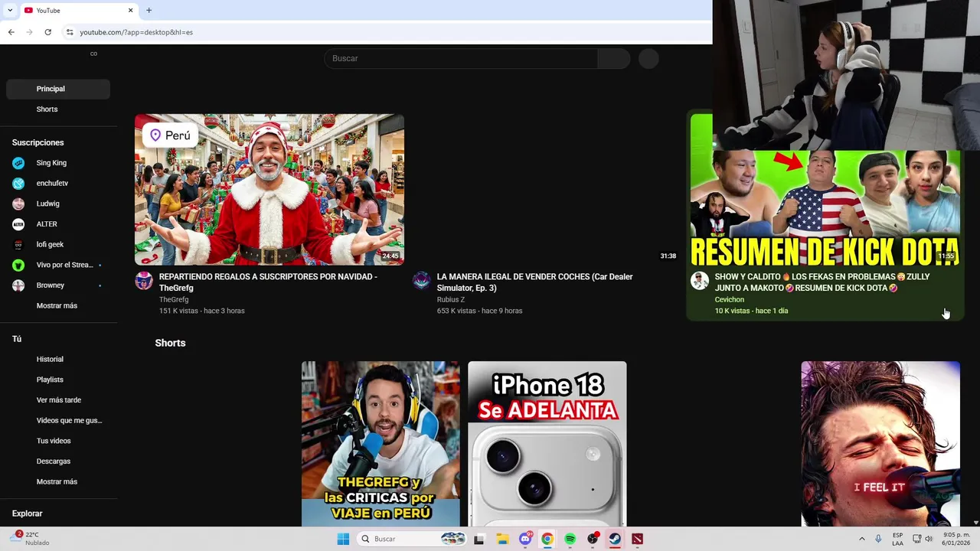Image resolution: width=980 pixels, height=551 pixels.
Task: Open a new Chrome tab with plus
Action: click(149, 10)
